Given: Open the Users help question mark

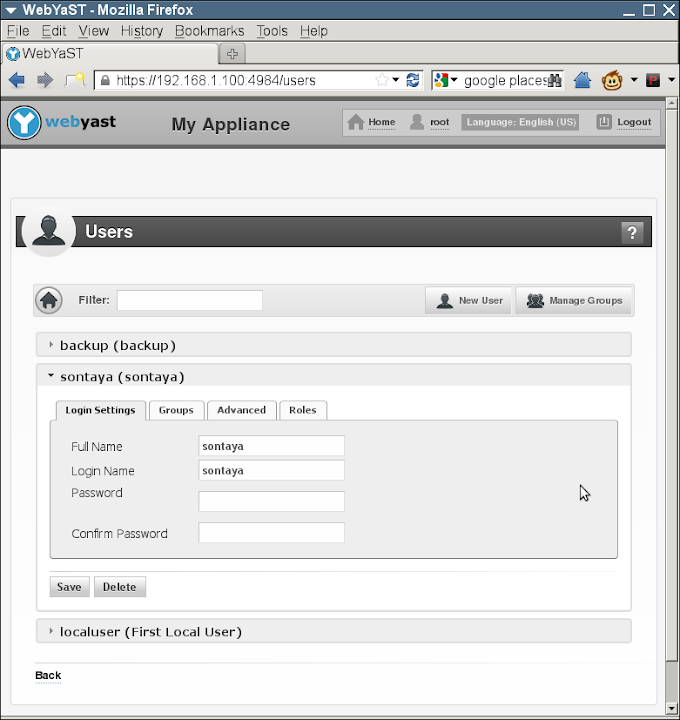Looking at the screenshot, I should pos(632,232).
